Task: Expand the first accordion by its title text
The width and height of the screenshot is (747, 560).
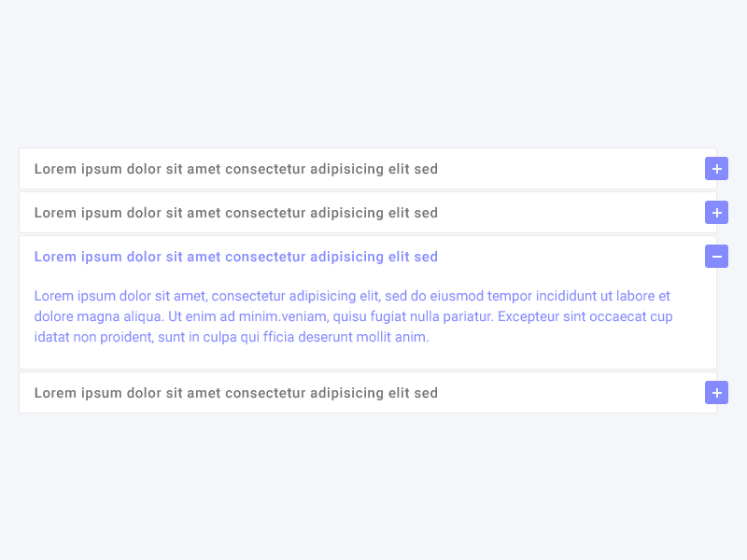Action: coord(235,169)
